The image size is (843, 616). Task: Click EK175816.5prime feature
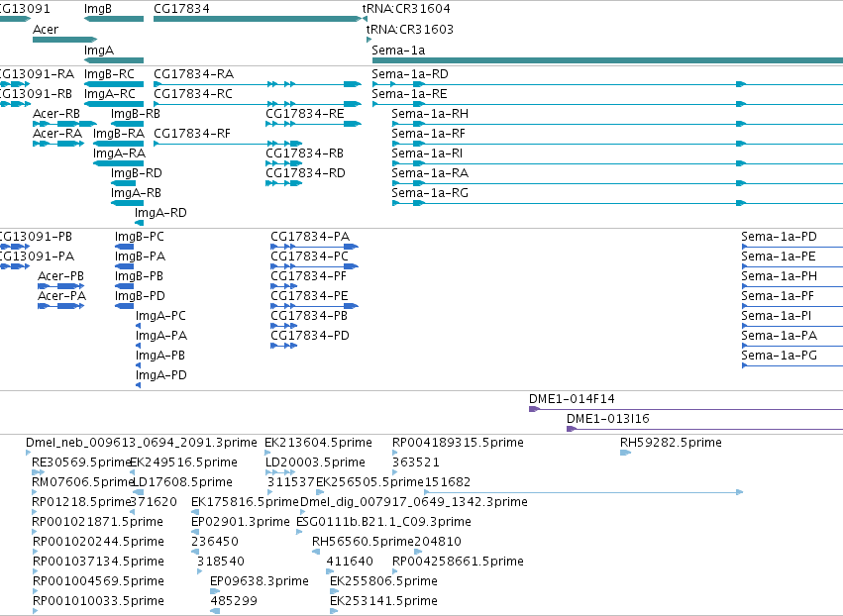[x=194, y=512]
